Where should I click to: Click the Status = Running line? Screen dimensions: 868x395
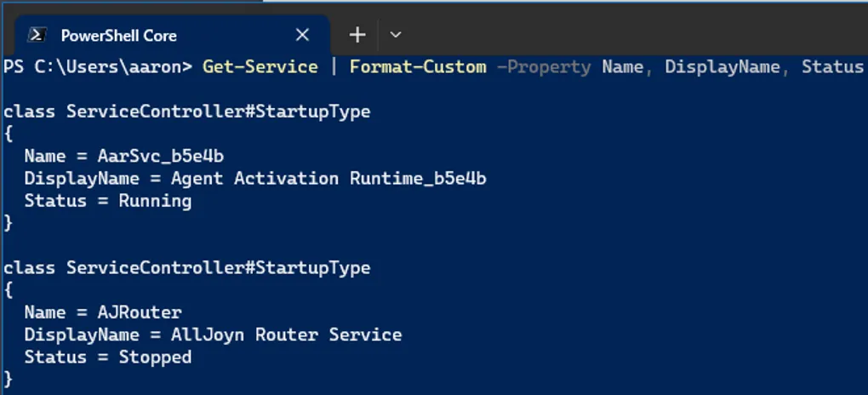[108, 201]
